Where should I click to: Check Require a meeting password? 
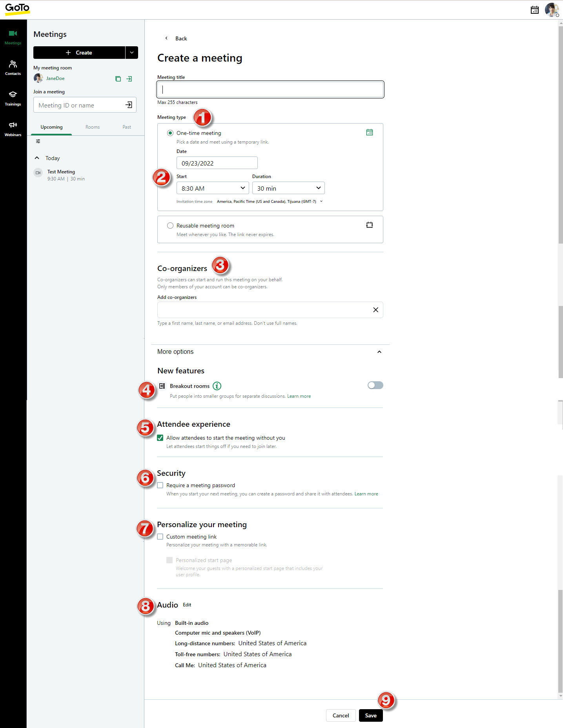coord(160,485)
